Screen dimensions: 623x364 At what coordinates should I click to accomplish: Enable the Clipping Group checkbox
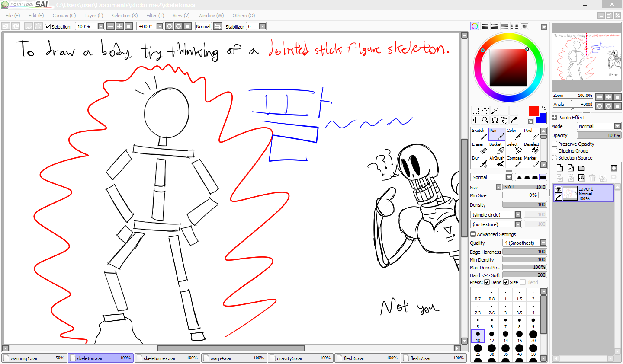pyautogui.click(x=555, y=151)
